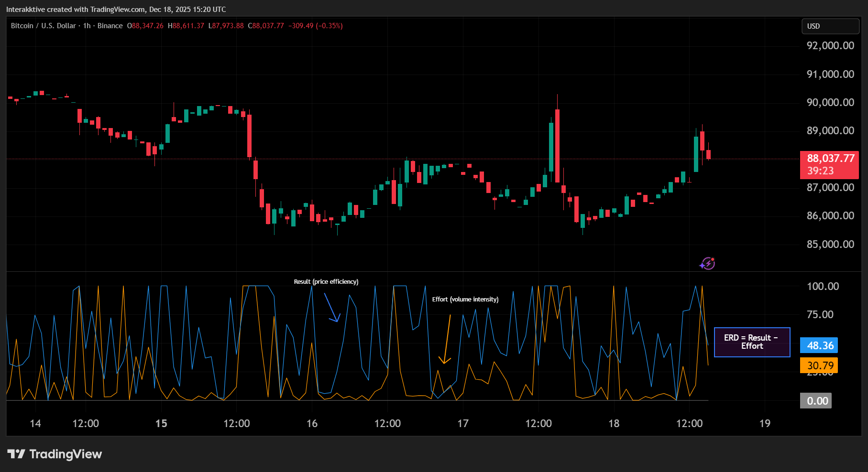Click the 91,000.00 price axis label
This screenshot has width=868, height=472.
coord(830,74)
